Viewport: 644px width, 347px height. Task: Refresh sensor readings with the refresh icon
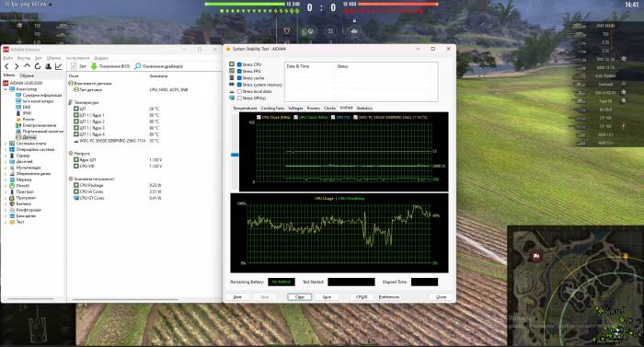point(38,66)
